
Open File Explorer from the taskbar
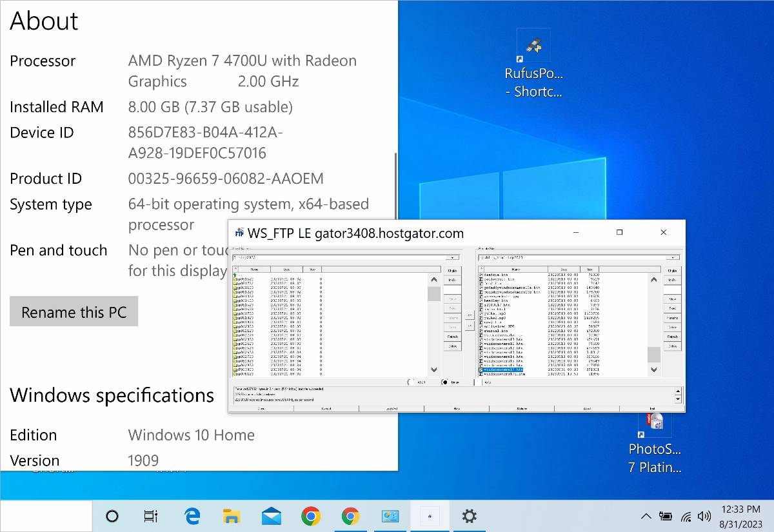pyautogui.click(x=232, y=516)
